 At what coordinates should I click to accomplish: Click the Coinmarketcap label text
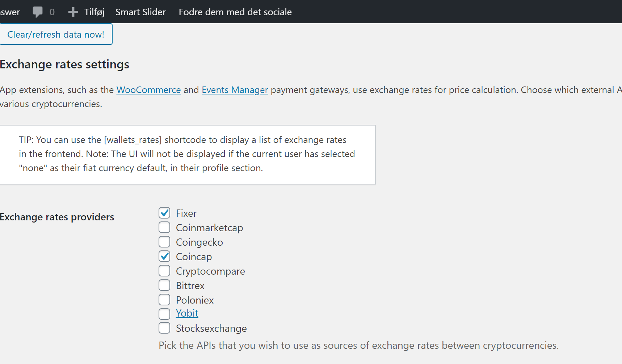(209, 228)
